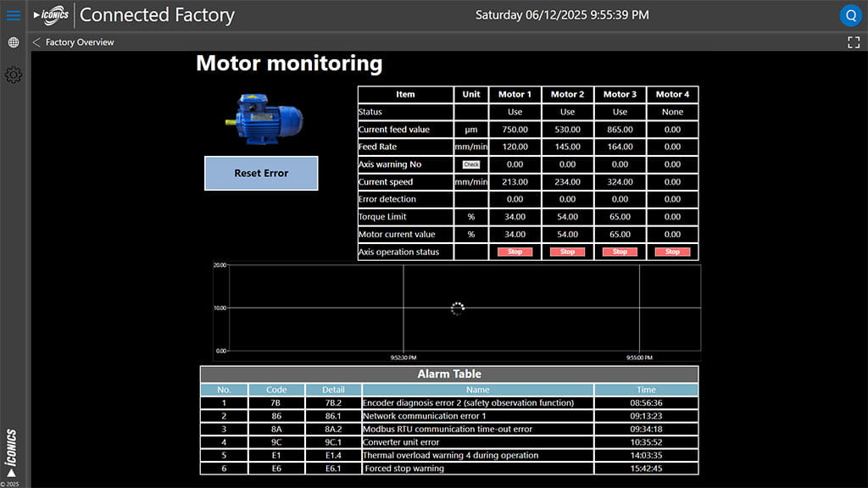The image size is (868, 488).
Task: Click the Check button for Axis warning
Action: tap(471, 164)
